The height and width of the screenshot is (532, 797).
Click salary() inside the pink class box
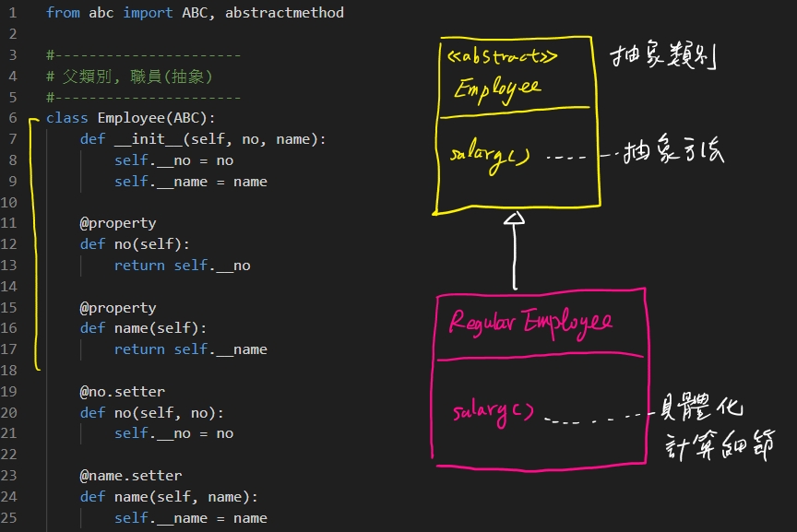[494, 412]
